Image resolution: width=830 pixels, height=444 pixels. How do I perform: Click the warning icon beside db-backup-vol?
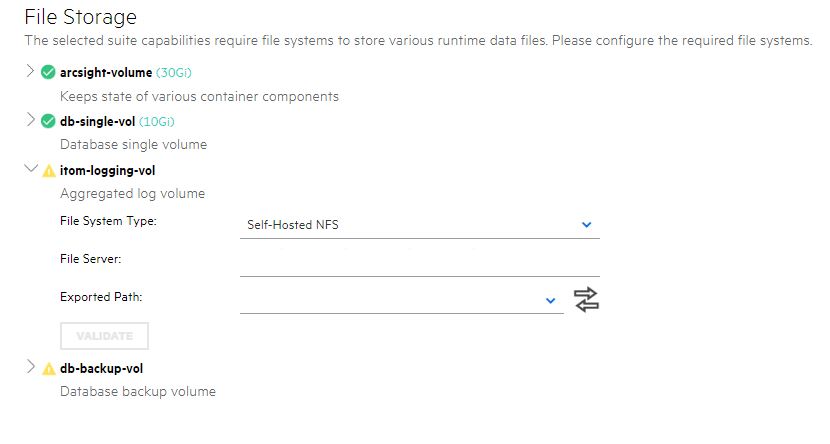(48, 368)
